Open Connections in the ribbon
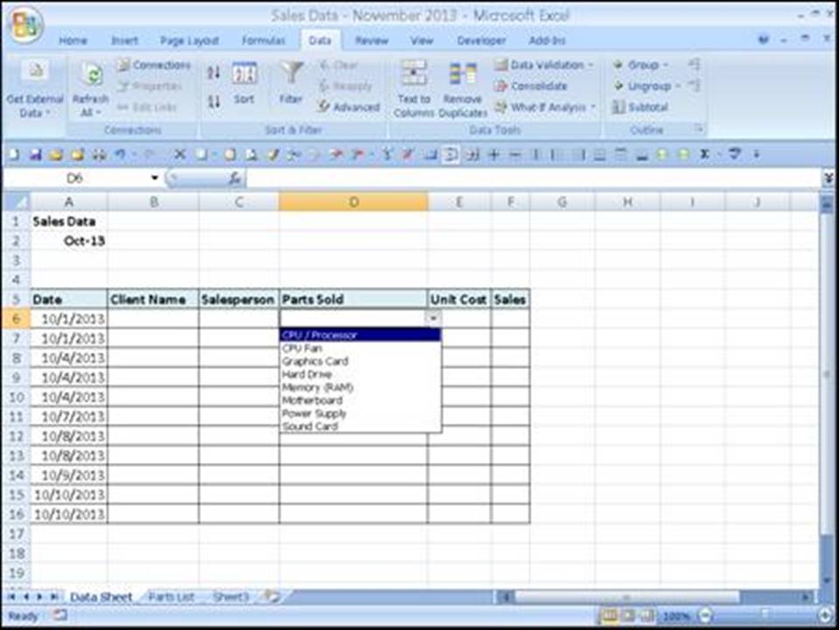The image size is (840, 630). [154, 65]
